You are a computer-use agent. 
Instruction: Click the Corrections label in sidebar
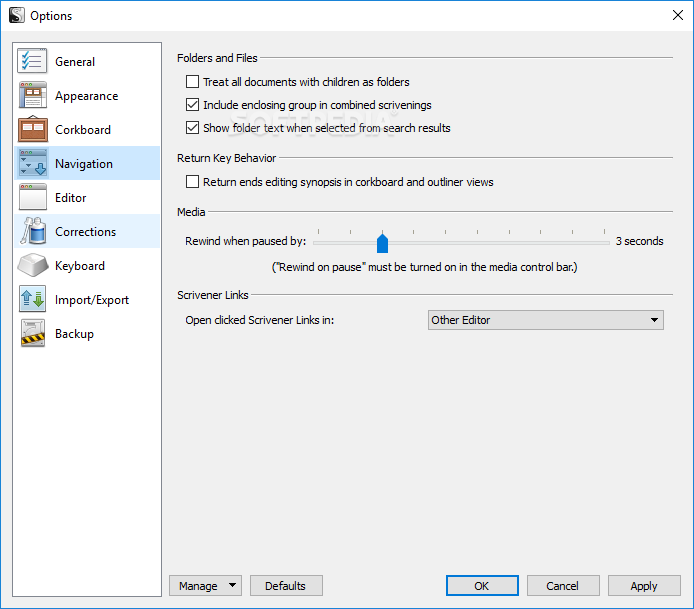click(x=85, y=232)
